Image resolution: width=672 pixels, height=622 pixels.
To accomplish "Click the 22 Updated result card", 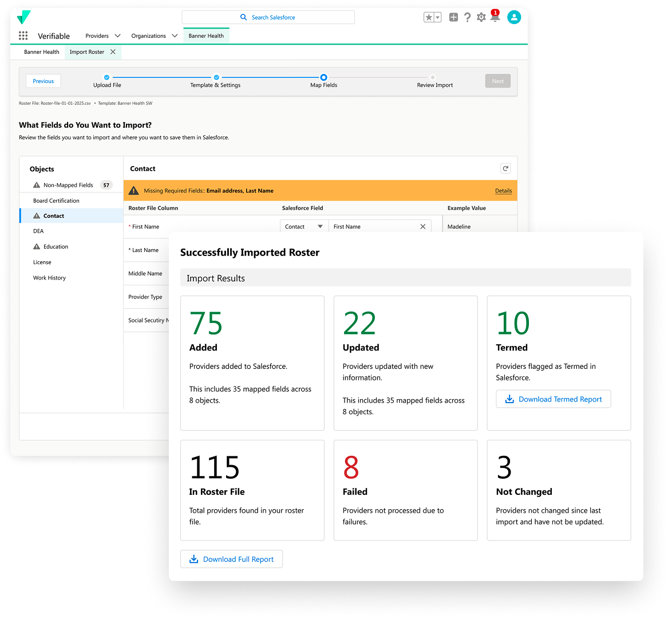I will [x=405, y=363].
